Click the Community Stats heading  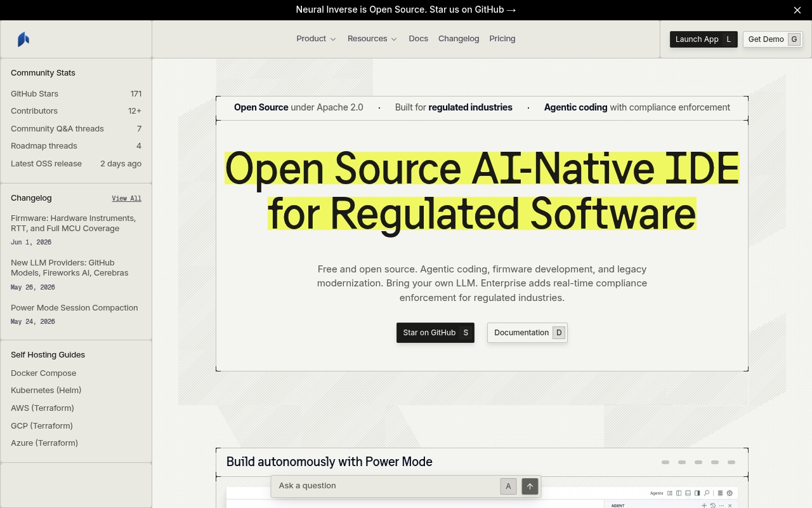[43, 72]
